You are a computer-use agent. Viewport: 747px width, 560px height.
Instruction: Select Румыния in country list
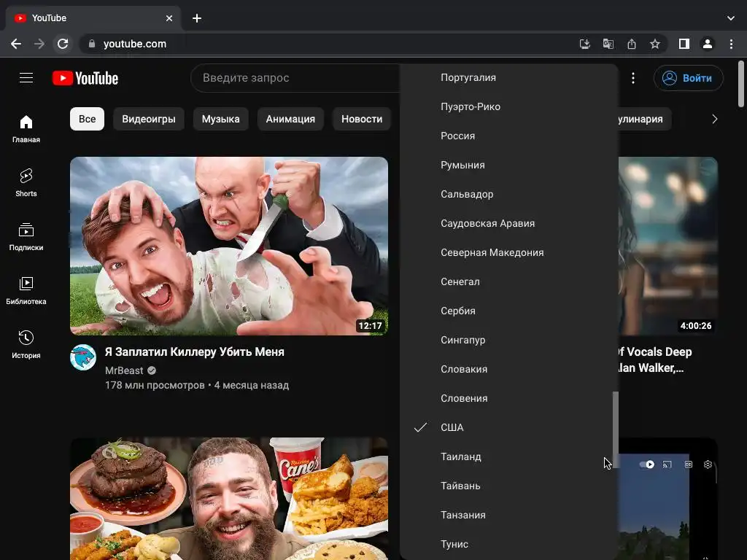[x=508, y=165]
